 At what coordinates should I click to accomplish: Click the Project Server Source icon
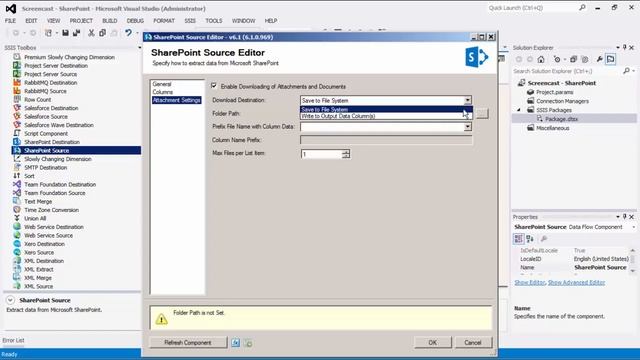17,74
